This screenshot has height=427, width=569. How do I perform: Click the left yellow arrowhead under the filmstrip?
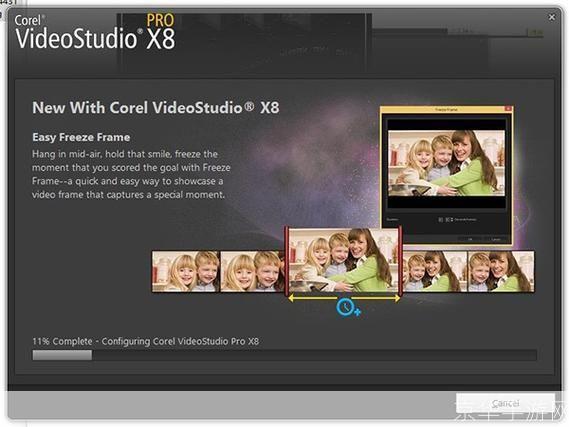(x=292, y=298)
